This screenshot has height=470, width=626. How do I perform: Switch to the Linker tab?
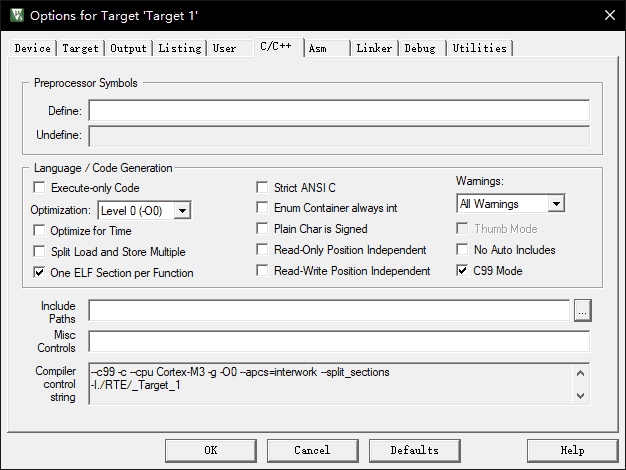tap(374, 48)
